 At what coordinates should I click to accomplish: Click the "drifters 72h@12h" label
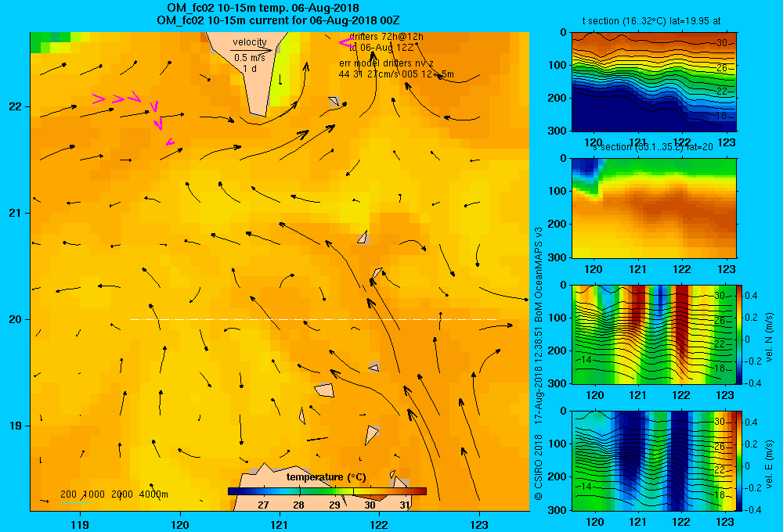tap(387, 37)
